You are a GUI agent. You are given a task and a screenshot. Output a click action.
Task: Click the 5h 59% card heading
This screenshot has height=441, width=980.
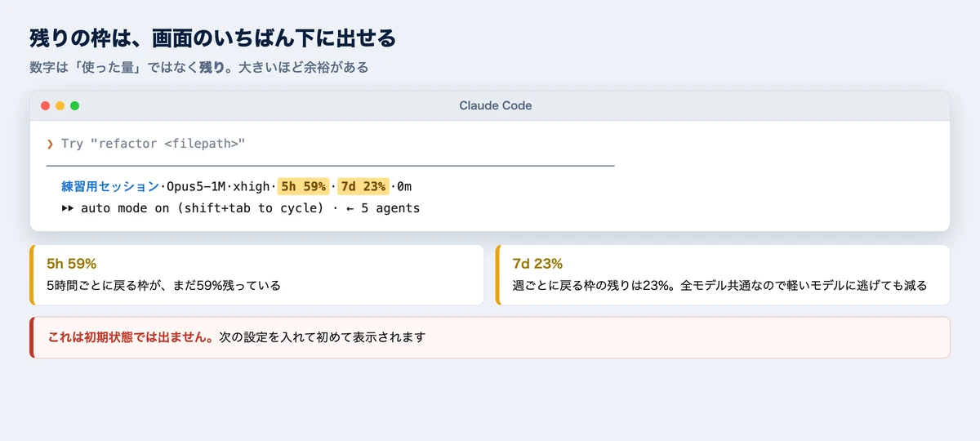[x=72, y=264]
